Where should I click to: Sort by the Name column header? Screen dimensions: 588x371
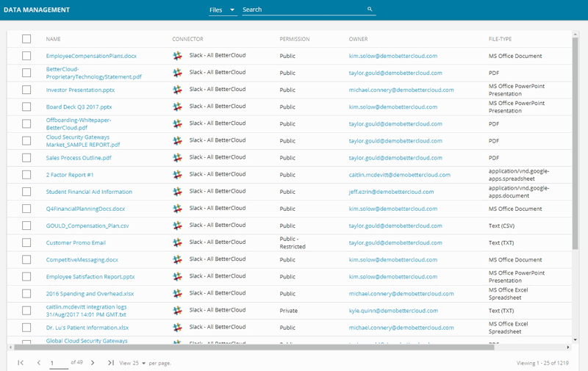pyautogui.click(x=53, y=39)
